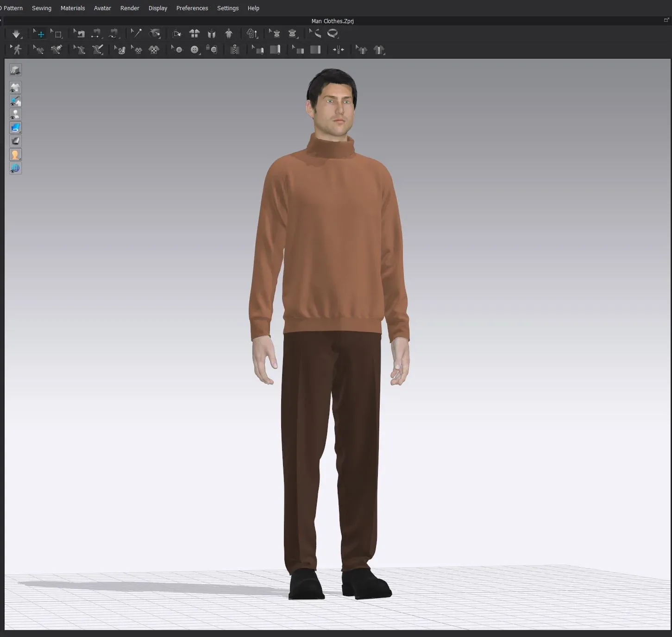The height and width of the screenshot is (637, 672).
Task: Select the Edit Curvature shirt tool
Action: coord(38,50)
